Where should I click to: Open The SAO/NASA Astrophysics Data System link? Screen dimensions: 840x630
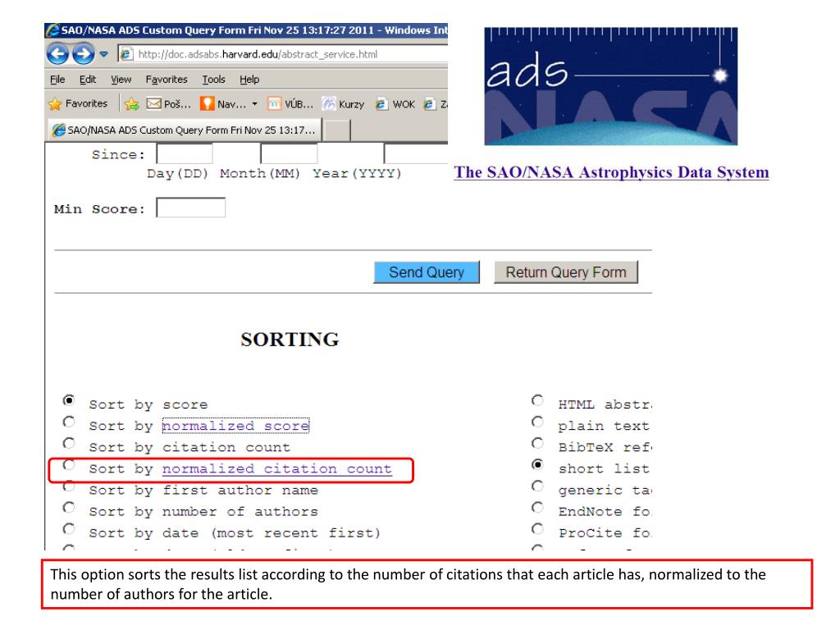coord(611,172)
